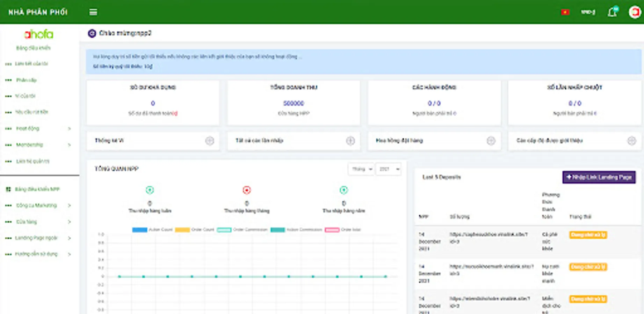Open first deposit's vinalink URL
This screenshot has width=644, height=314.
(489, 238)
